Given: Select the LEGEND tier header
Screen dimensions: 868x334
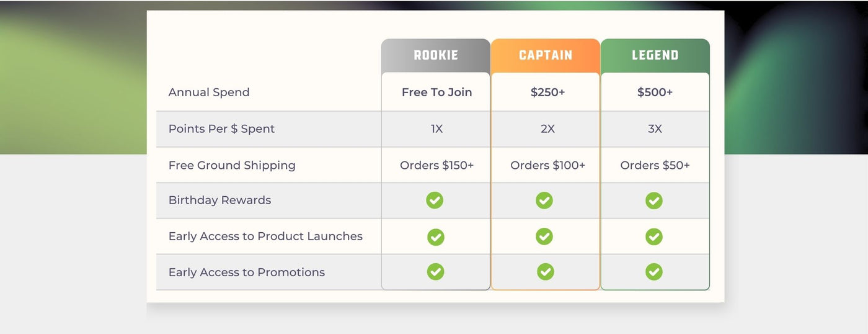Looking at the screenshot, I should tap(655, 55).
